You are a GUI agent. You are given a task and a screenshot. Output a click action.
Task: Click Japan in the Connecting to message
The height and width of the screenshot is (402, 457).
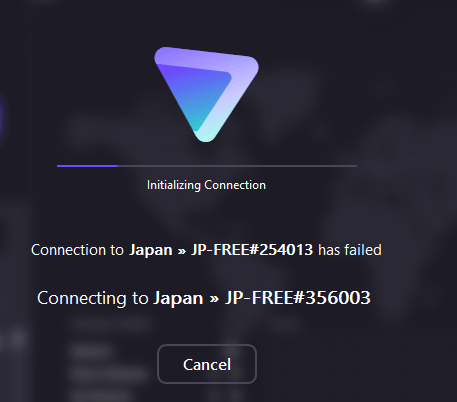[x=178, y=299]
